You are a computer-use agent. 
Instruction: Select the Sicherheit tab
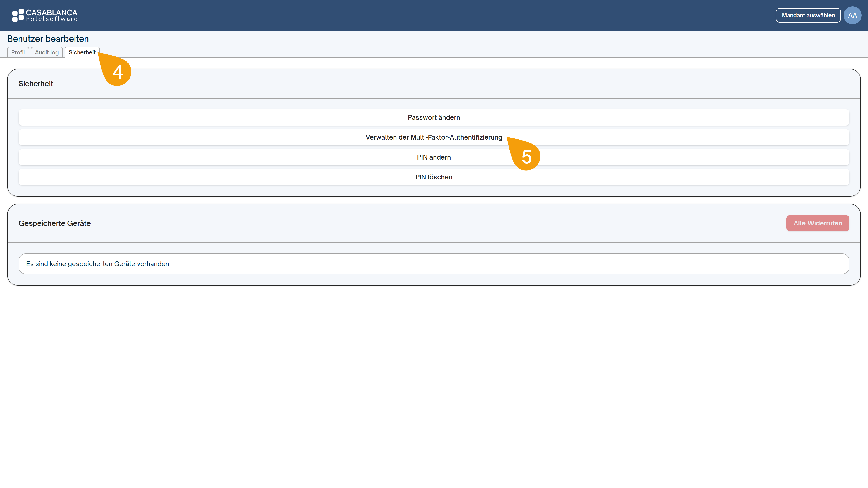click(82, 53)
